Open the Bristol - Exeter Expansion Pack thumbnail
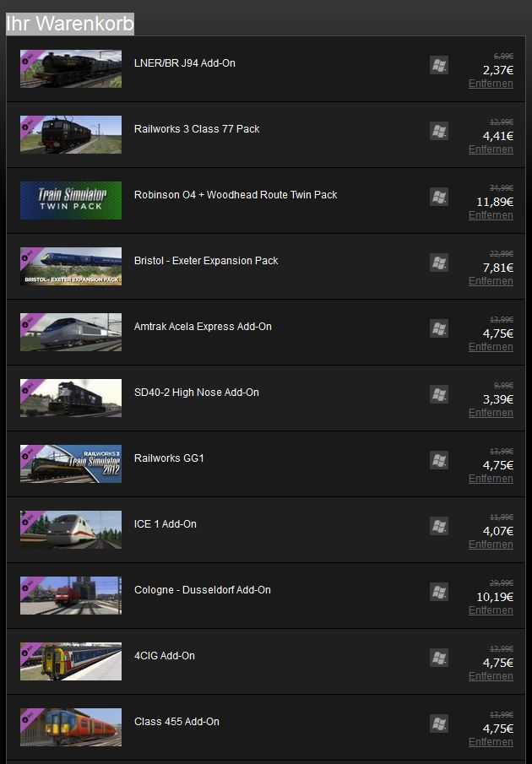Image resolution: width=532 pixels, height=764 pixels. tap(71, 266)
